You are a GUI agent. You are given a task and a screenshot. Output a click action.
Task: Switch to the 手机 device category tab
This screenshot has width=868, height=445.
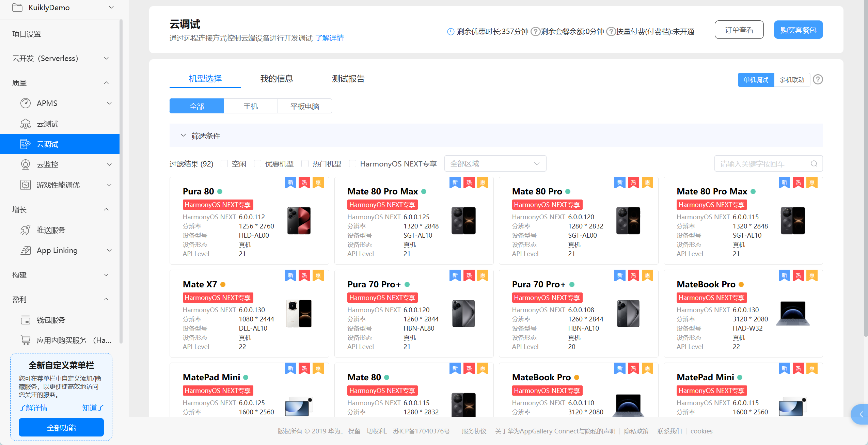click(251, 106)
